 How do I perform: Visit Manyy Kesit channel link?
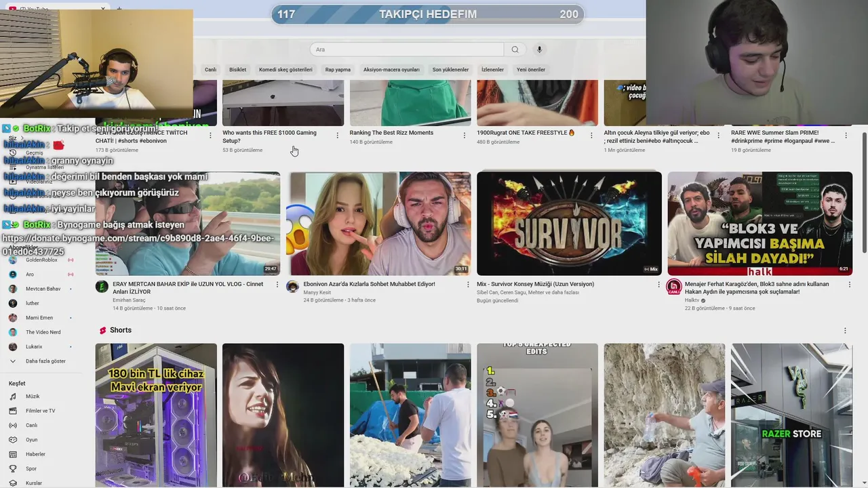tap(317, 292)
